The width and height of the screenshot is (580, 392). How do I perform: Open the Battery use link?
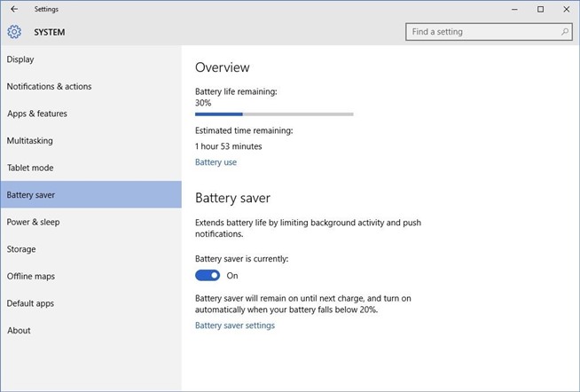(216, 162)
